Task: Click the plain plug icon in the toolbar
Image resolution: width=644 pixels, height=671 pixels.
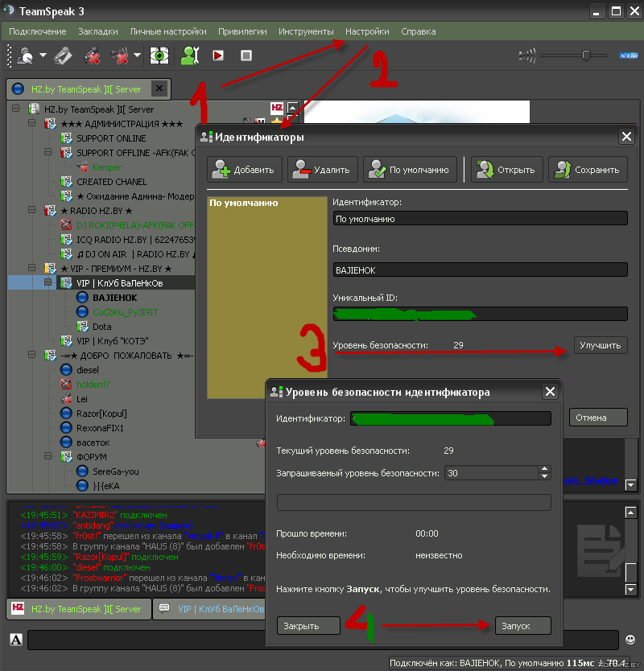Action: point(63,56)
